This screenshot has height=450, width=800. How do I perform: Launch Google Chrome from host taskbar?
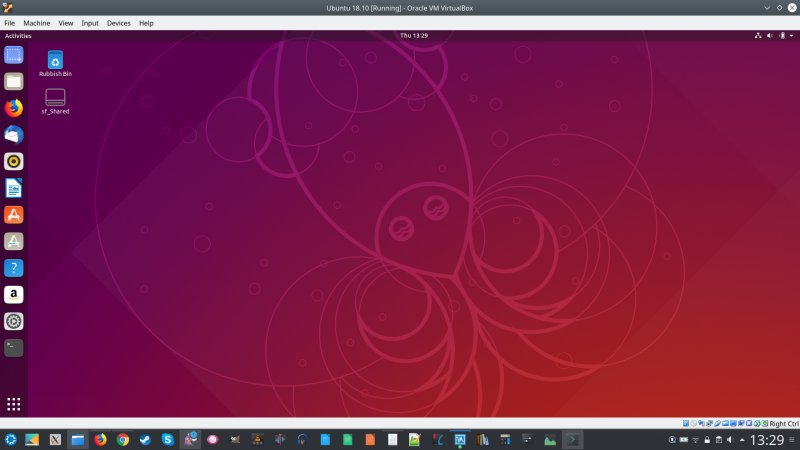[123, 439]
